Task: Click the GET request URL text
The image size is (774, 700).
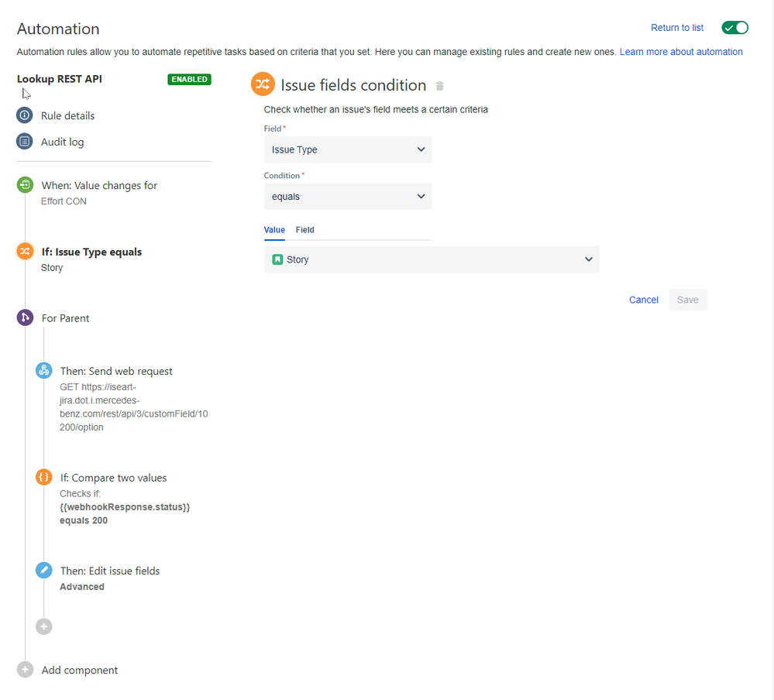Action: coord(134,407)
